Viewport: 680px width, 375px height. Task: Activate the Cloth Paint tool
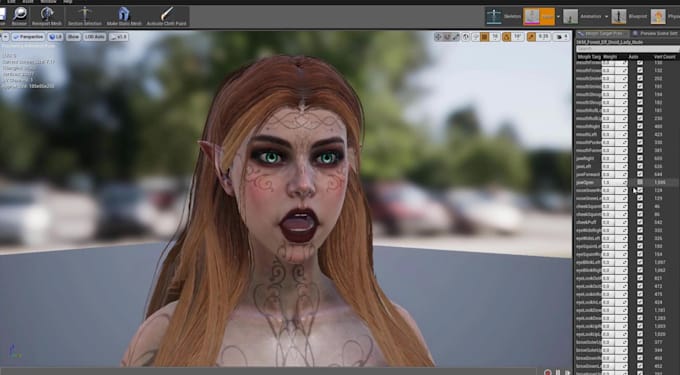pyautogui.click(x=167, y=16)
